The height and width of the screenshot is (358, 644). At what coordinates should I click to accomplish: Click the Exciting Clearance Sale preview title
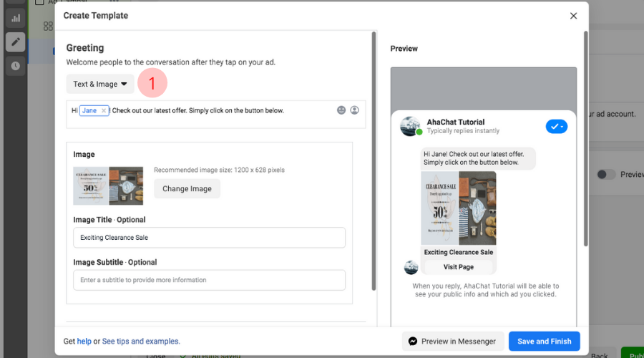click(459, 252)
